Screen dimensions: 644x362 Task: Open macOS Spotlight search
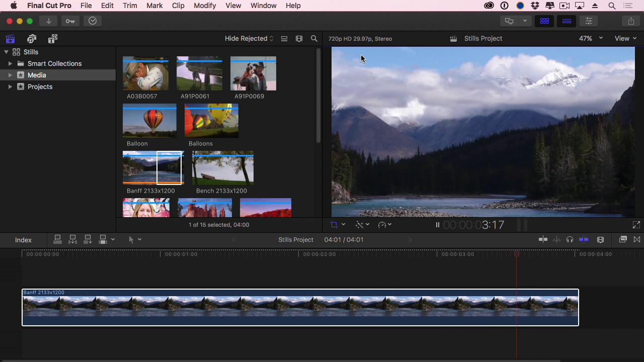click(612, 6)
